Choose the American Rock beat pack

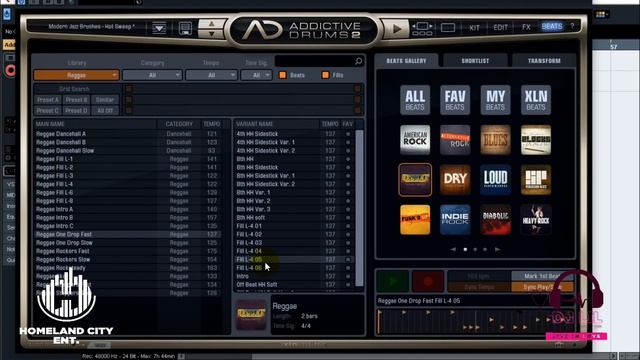(x=415, y=140)
